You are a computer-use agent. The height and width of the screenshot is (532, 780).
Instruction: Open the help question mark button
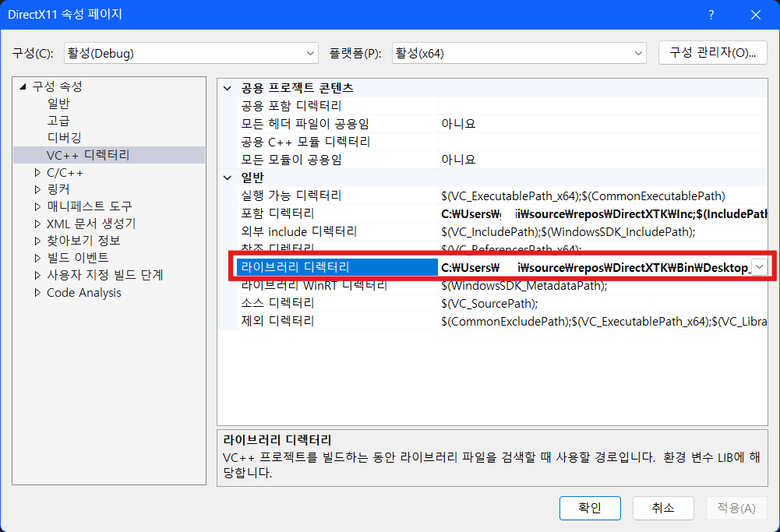(711, 15)
